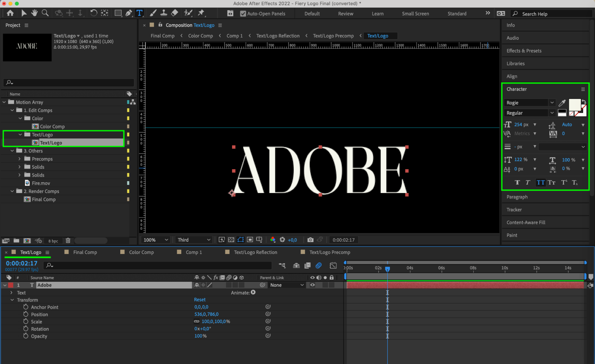
Task: Click the white fill color swatch
Action: [574, 105]
